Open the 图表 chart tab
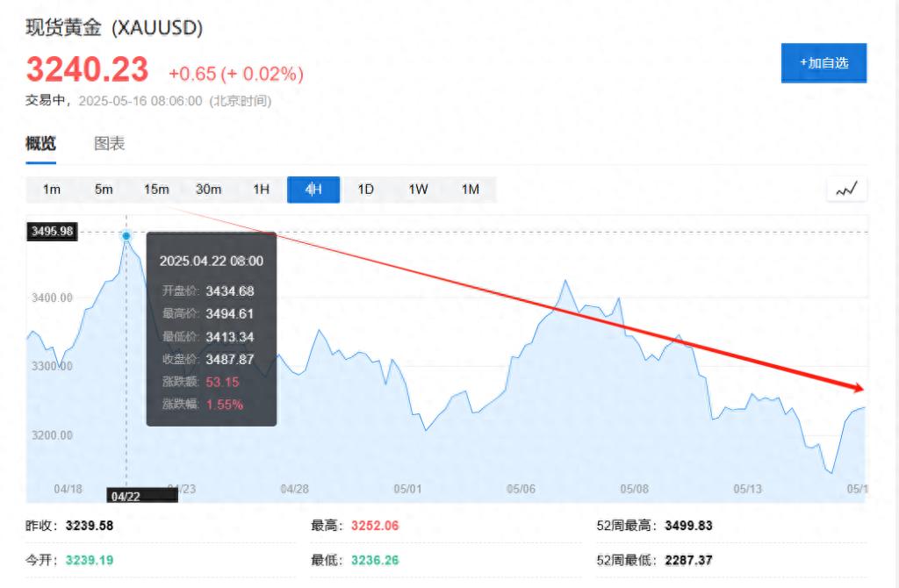This screenshot has height=588, width=899. click(x=111, y=143)
